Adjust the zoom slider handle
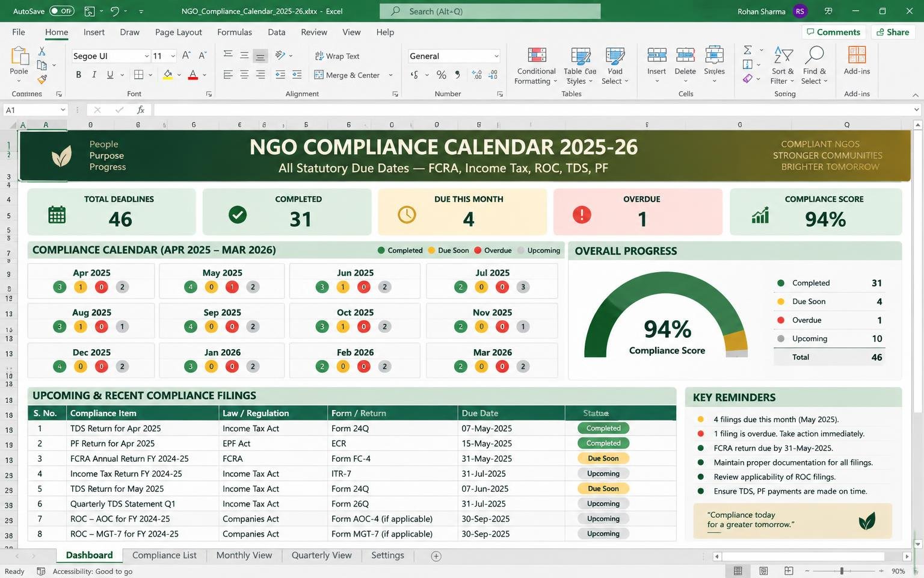Image resolution: width=924 pixels, height=578 pixels. (842, 571)
